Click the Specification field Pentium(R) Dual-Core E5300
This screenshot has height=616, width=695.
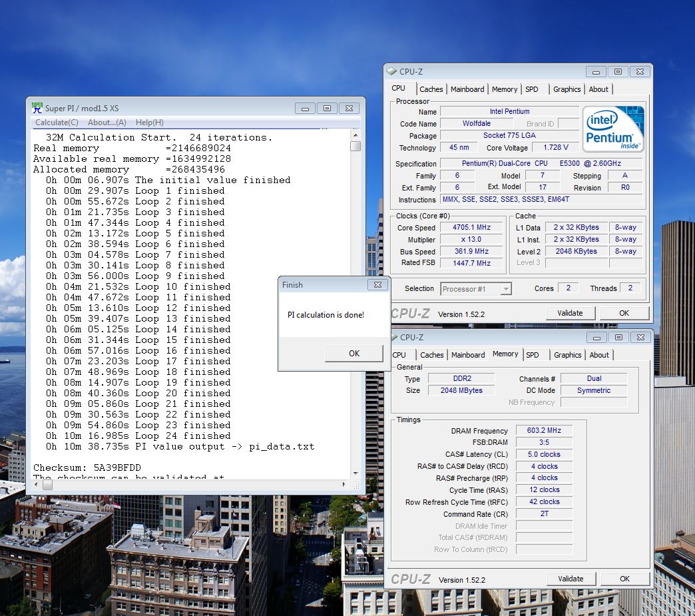(541, 164)
